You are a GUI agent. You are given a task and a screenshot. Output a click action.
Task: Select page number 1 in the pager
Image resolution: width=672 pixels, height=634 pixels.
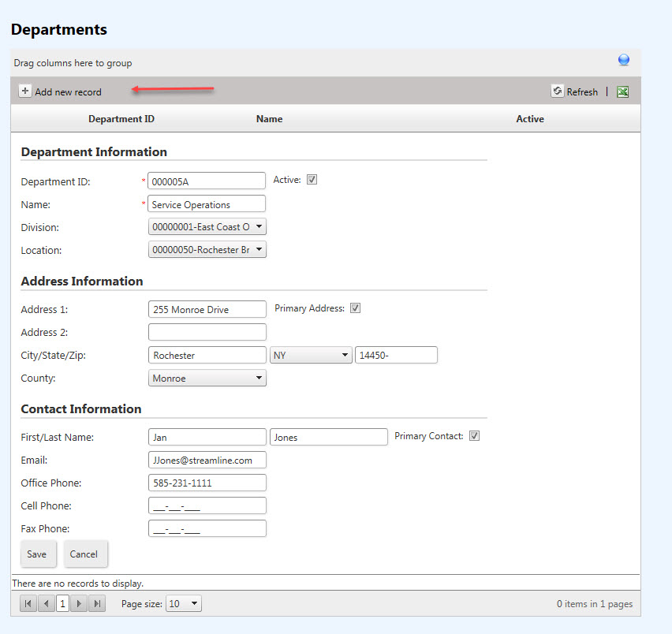pyautogui.click(x=62, y=603)
